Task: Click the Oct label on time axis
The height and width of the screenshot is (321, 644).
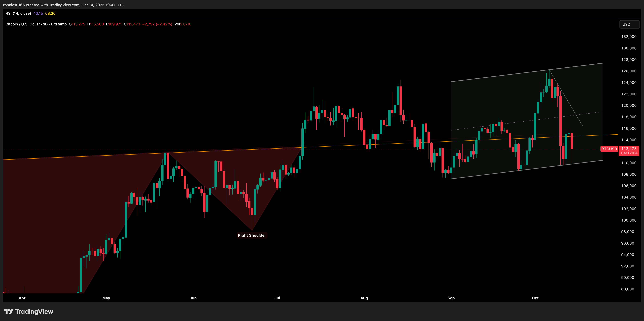Action: coord(535,298)
